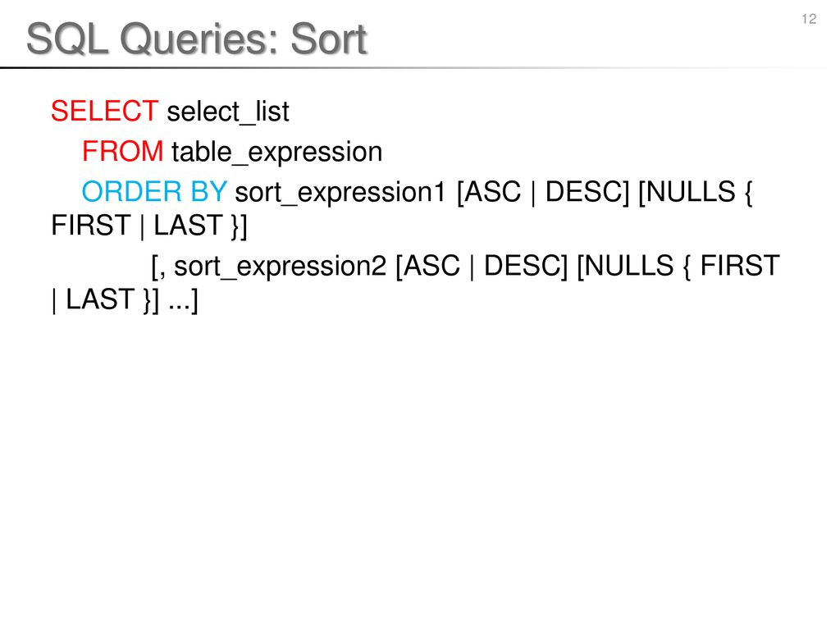
Task: Click the blue ORDER BY keyword
Action: pos(154,192)
